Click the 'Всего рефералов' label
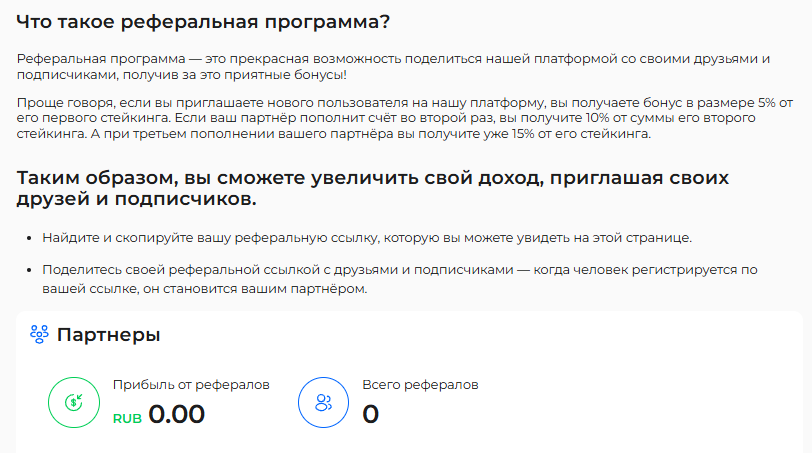Image resolution: width=812 pixels, height=453 pixels. click(420, 385)
